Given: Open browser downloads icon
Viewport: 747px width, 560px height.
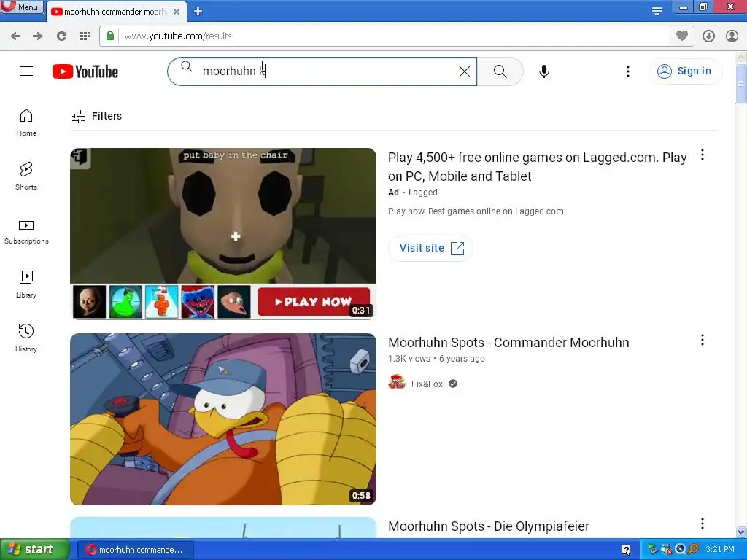Looking at the screenshot, I should point(708,36).
